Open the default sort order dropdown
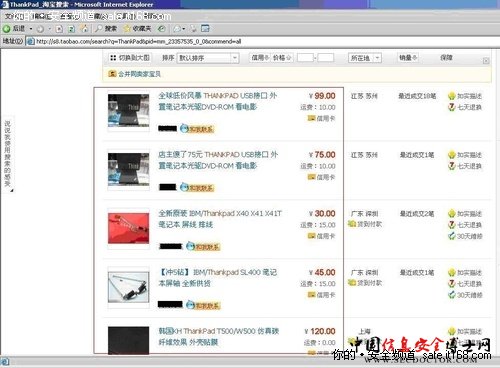The image size is (500, 368). [x=208, y=58]
